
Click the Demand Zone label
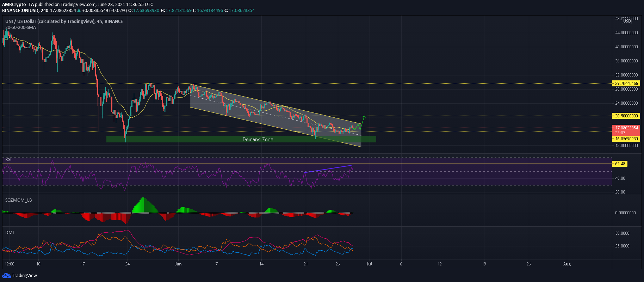pyautogui.click(x=258, y=139)
